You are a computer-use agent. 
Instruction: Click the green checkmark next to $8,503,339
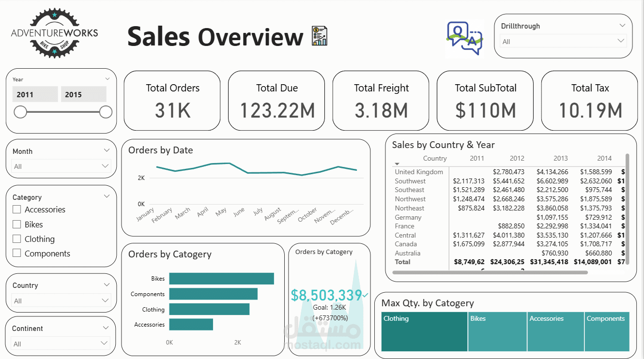click(365, 295)
